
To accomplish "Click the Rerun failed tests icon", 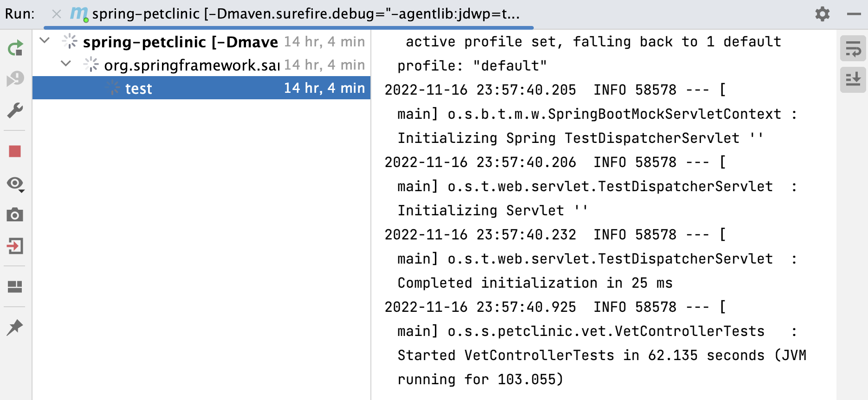I will point(15,78).
